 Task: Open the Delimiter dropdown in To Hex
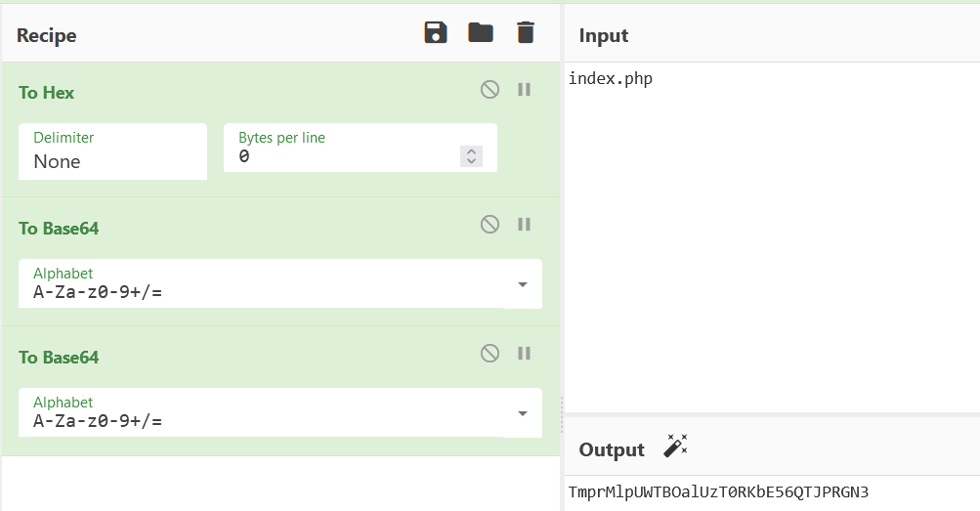[112, 152]
